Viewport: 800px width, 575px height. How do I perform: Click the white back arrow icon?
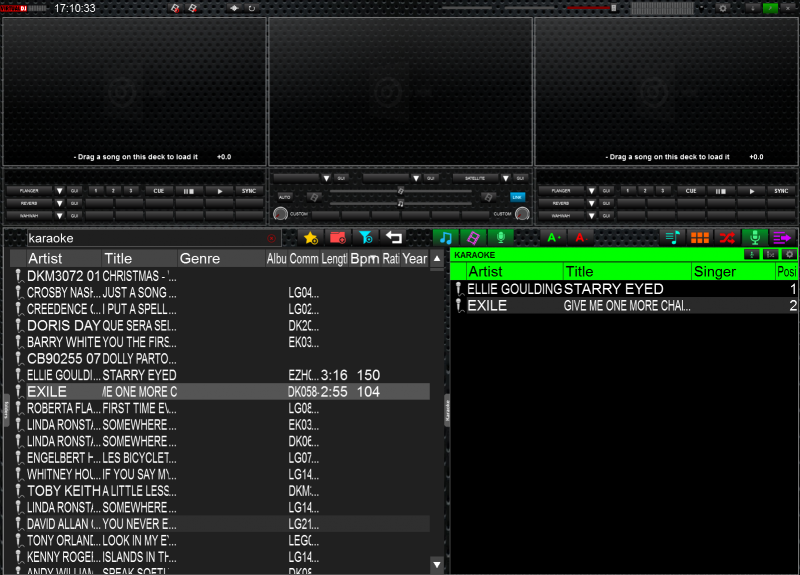(x=394, y=238)
